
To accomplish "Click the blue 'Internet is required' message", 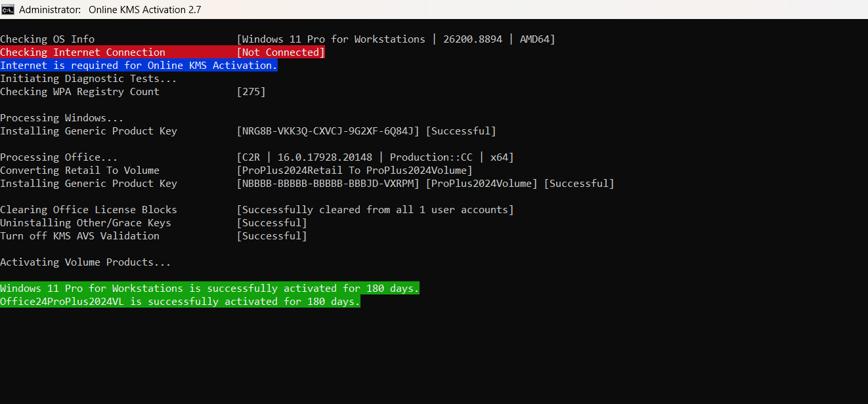I will point(139,66).
